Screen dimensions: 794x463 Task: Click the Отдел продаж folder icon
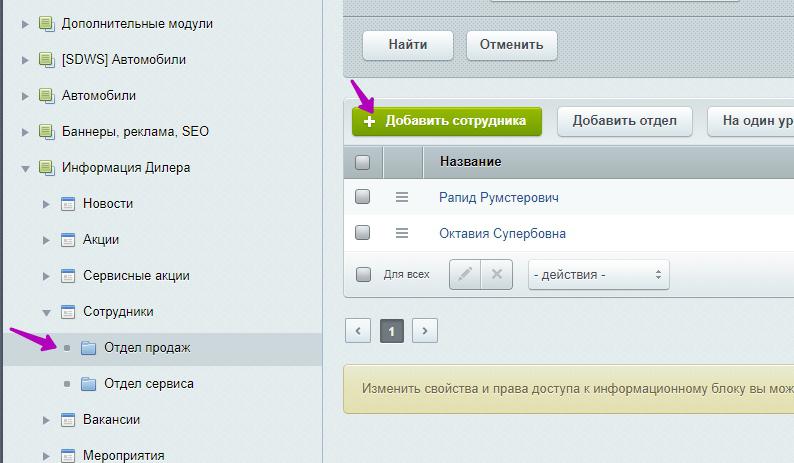click(x=89, y=348)
